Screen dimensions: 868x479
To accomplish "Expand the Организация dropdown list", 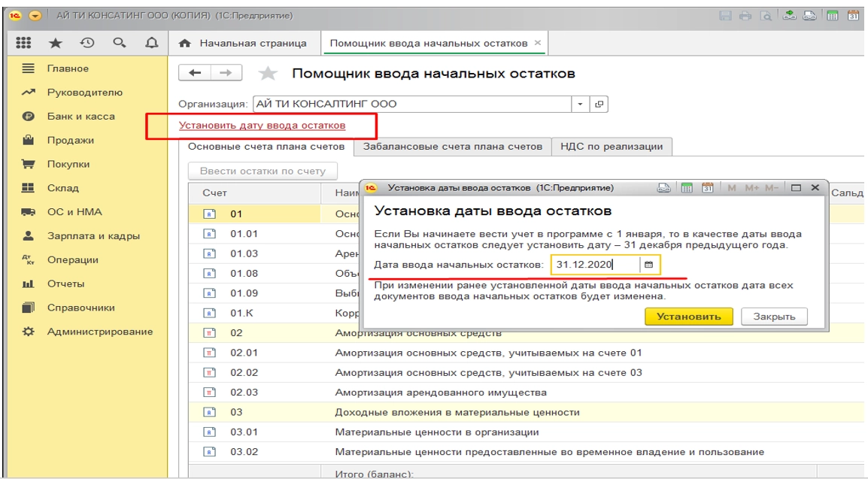I will coord(580,104).
